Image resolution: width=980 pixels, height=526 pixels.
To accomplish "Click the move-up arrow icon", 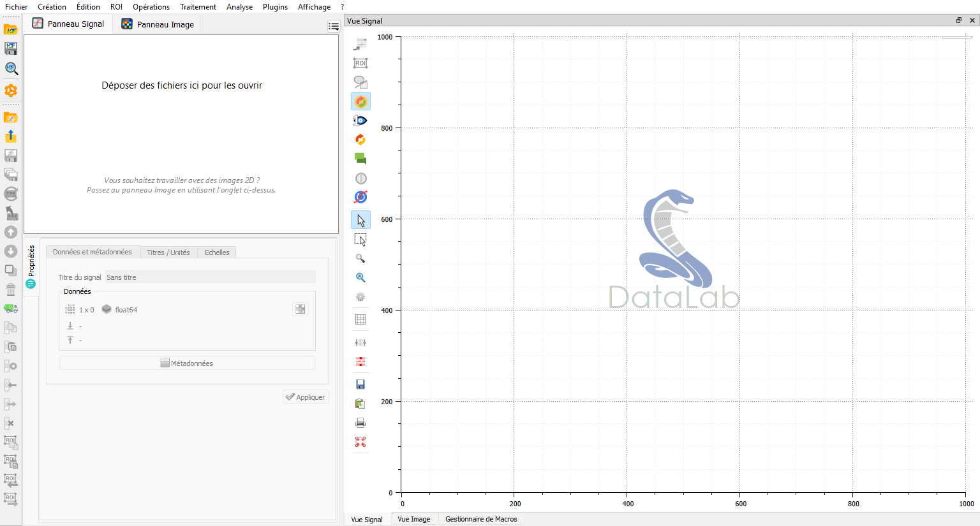I will point(11,232).
